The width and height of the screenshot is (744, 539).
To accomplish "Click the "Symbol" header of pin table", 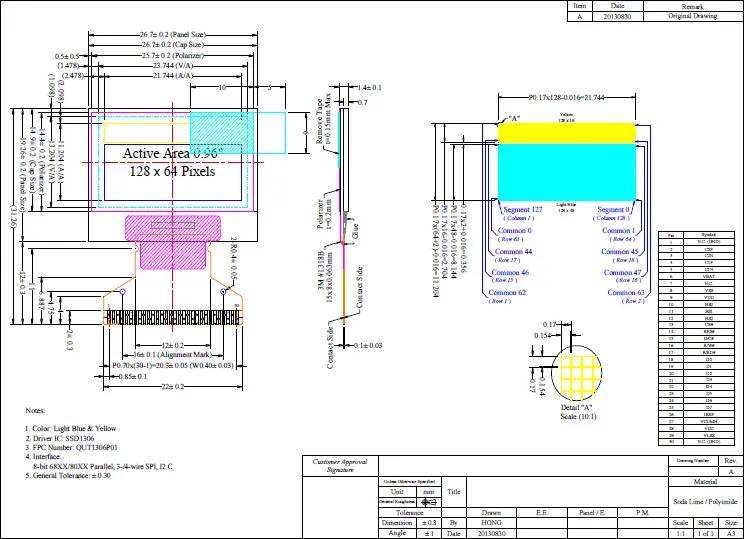I will (709, 235).
